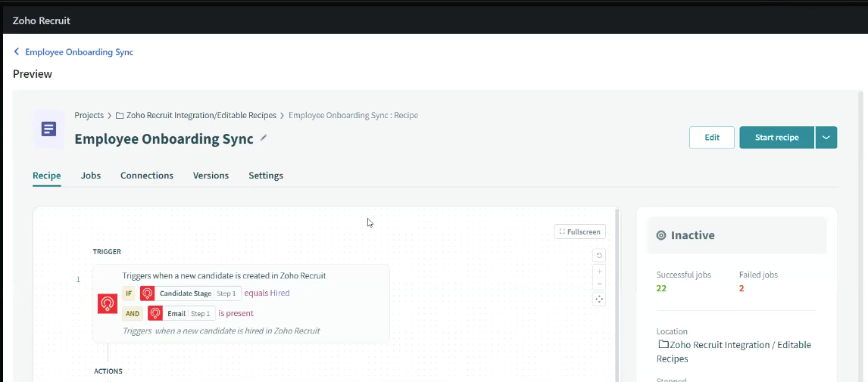The height and width of the screenshot is (382, 868).
Task: Click the Zoho Recruit icon in Candidate Stage pill
Action: point(147,293)
